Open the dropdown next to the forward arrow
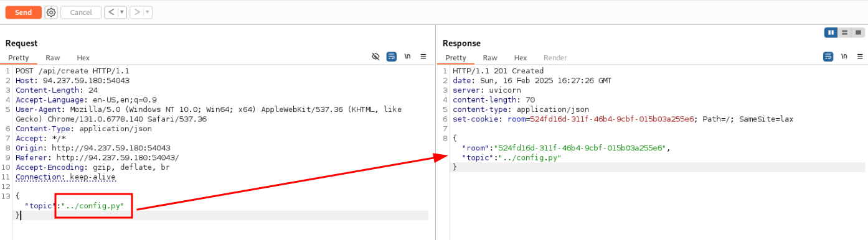 coord(148,12)
